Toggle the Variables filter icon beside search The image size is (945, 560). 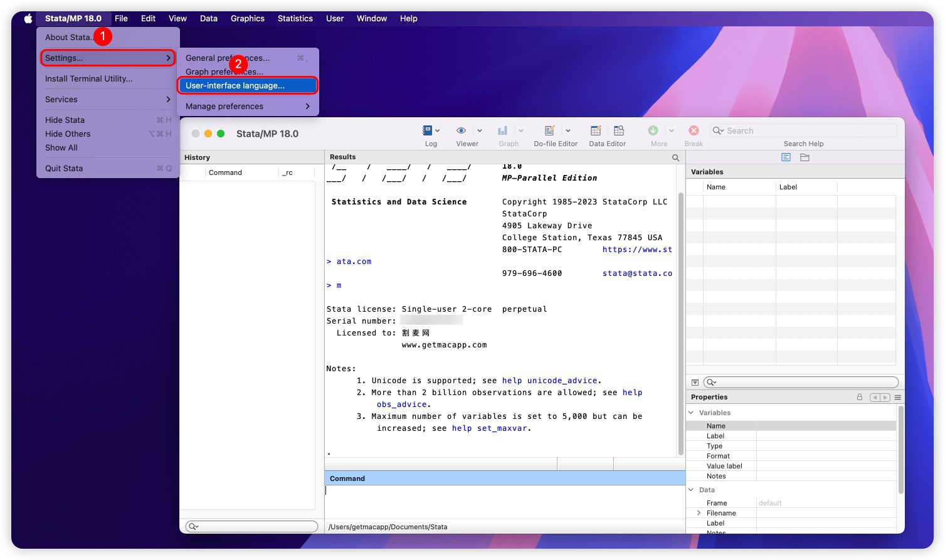[x=695, y=383]
